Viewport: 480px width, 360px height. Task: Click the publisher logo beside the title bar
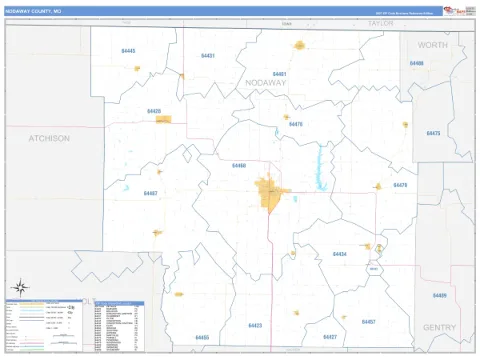(459, 11)
